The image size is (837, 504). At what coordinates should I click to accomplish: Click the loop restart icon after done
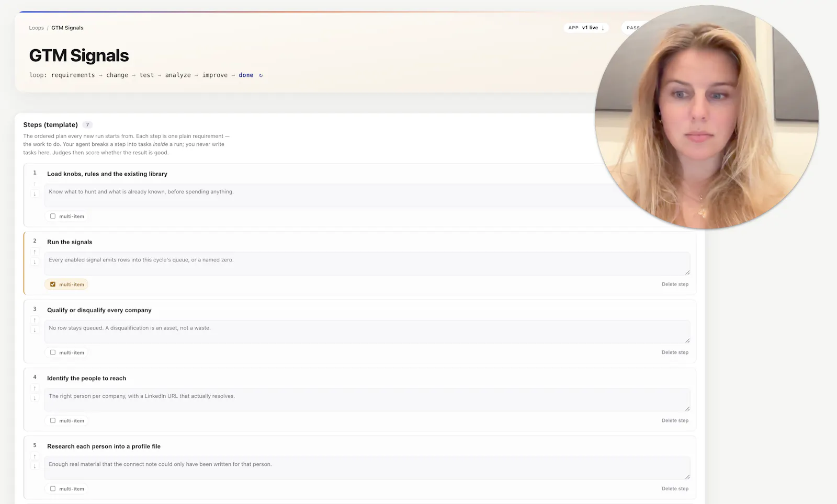[261, 75]
